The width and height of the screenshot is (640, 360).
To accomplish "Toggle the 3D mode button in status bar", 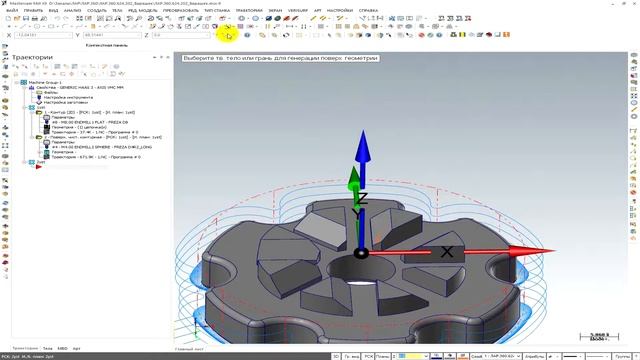I will tap(336, 356).
